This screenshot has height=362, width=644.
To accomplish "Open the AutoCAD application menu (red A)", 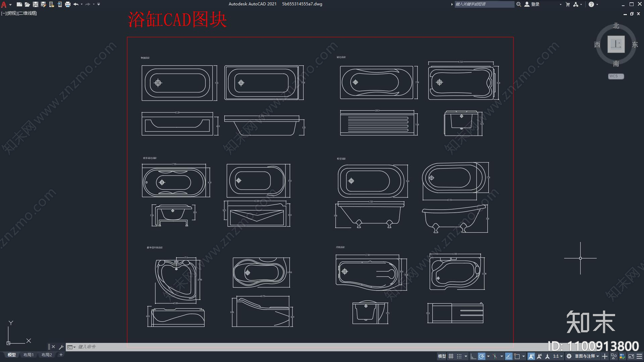I will point(4,4).
